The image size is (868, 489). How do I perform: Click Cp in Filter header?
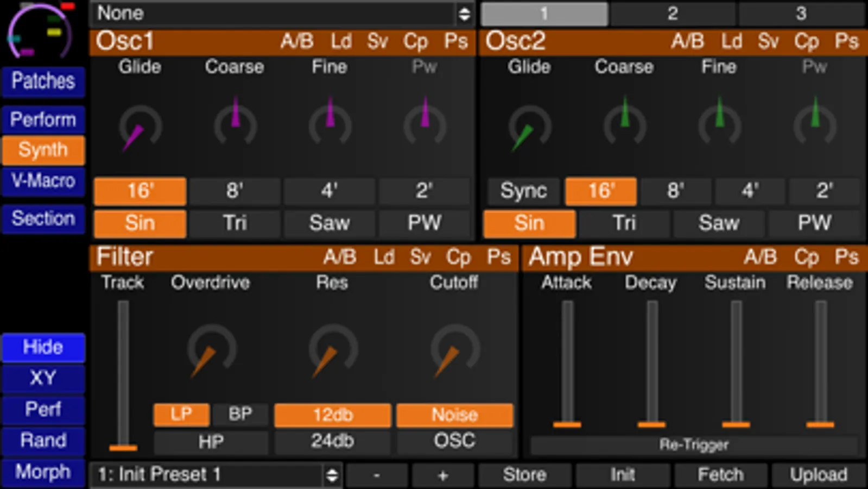coord(459,258)
